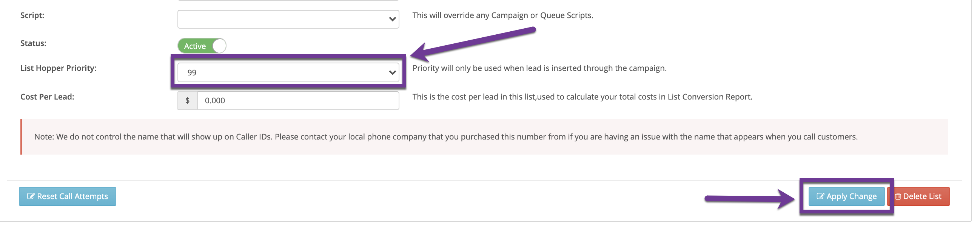Click the "List Hopper Priority:" label
Screen dimensions: 980x227
[58, 69]
